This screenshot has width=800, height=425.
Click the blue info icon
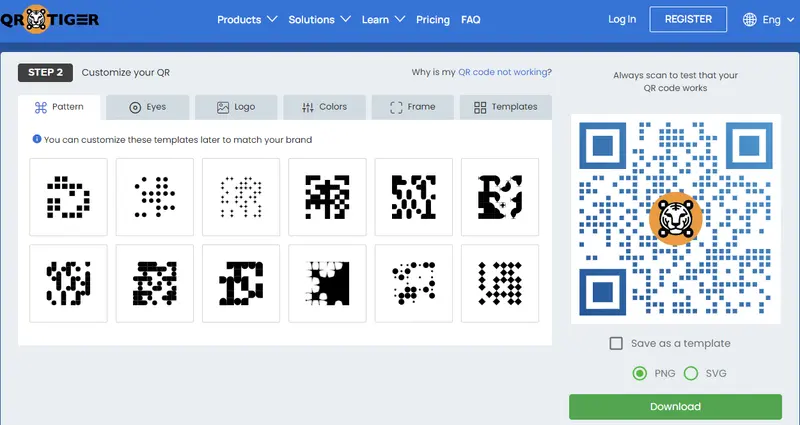point(36,139)
